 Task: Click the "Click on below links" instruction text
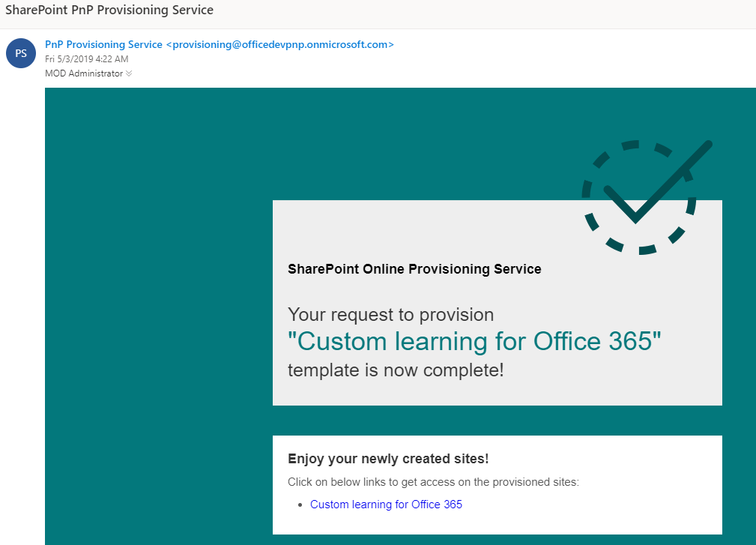pyautogui.click(x=433, y=482)
